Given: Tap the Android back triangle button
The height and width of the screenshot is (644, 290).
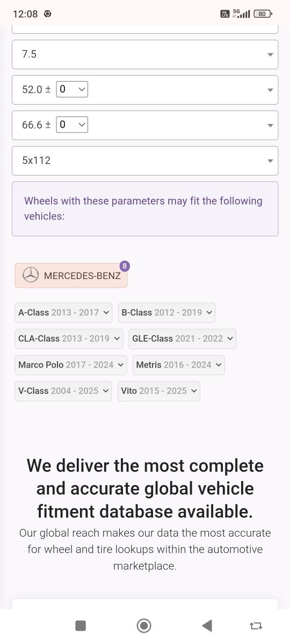Looking at the screenshot, I should click(207, 625).
